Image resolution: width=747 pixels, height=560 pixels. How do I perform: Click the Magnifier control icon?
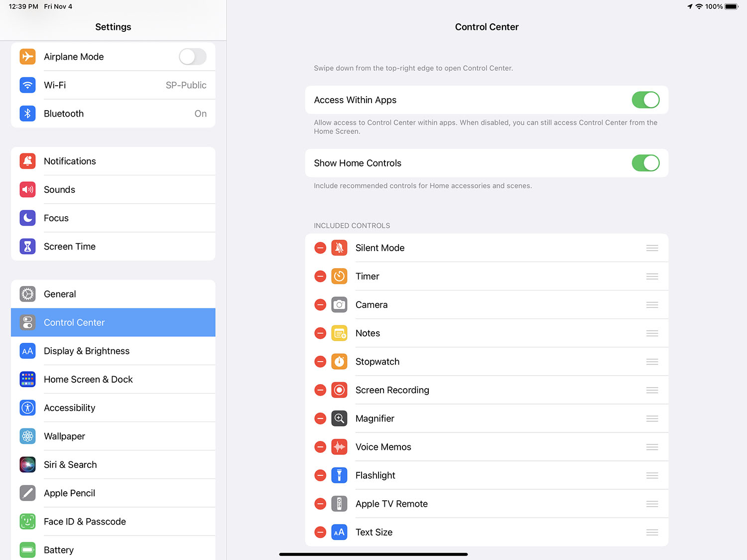(x=339, y=419)
